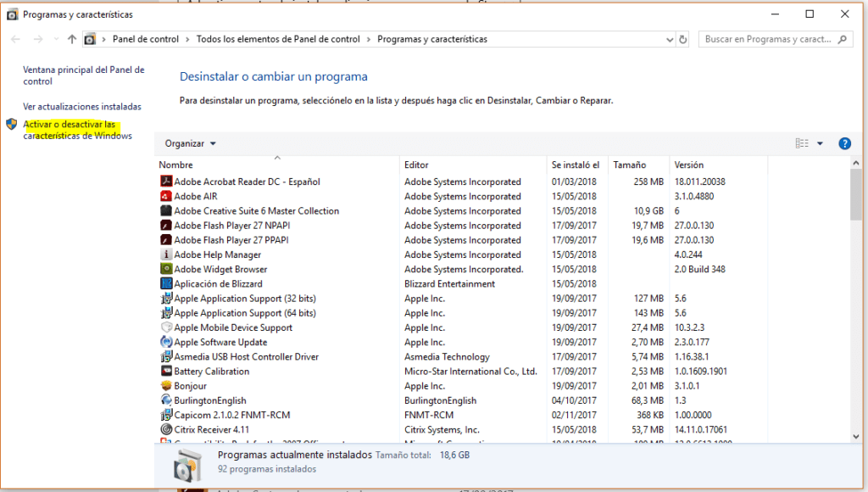Click the Buscar en Programas search field

769,39
